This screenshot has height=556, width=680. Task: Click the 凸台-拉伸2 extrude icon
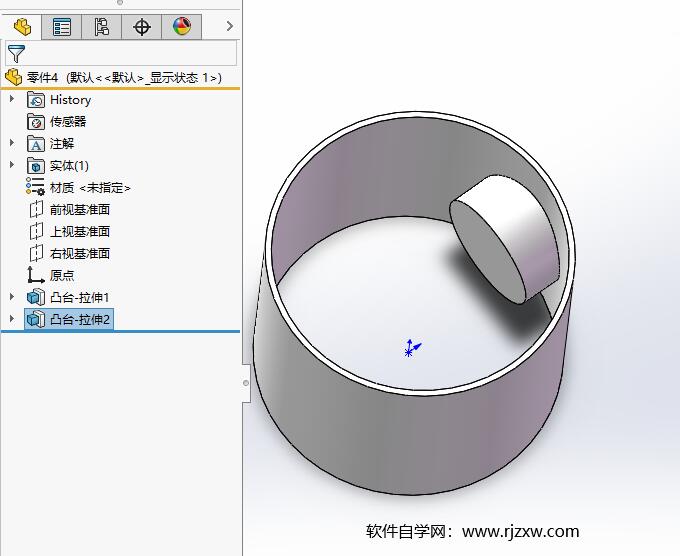coord(36,320)
